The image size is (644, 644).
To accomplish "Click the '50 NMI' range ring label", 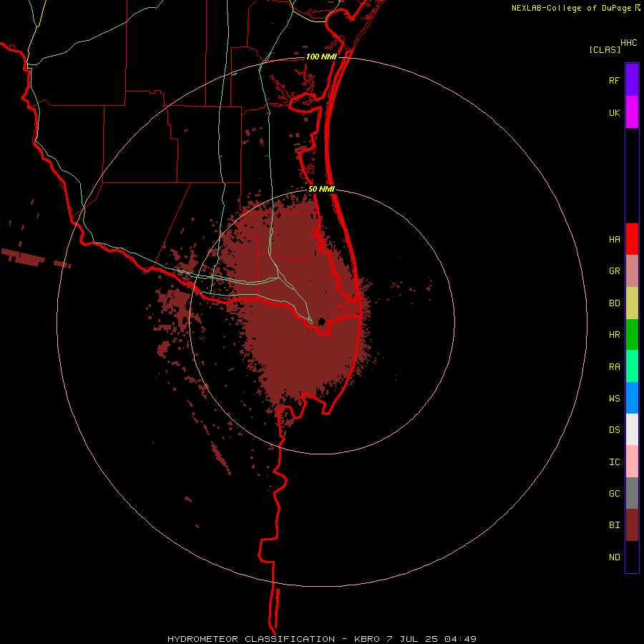I will (321, 189).
